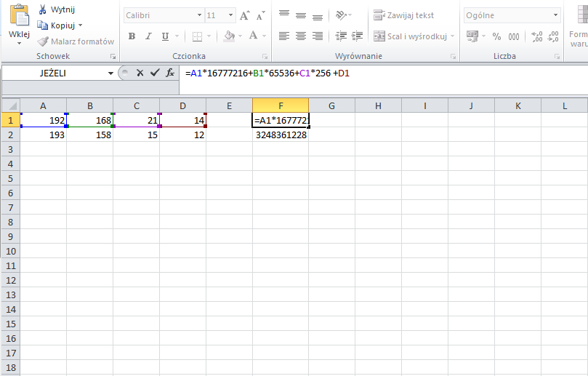Click Zawijaj tekst (Wrap Text) button

[x=404, y=15]
